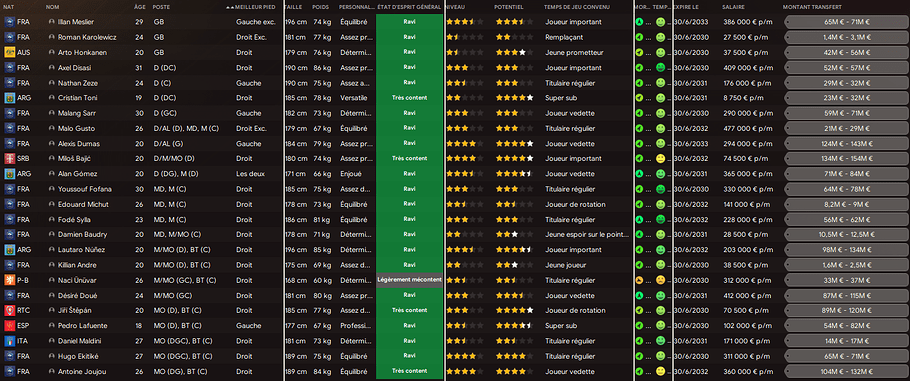The height and width of the screenshot is (381, 910).
Task: Click the green morale arrow icon for Illan Meslier
Action: click(639, 22)
